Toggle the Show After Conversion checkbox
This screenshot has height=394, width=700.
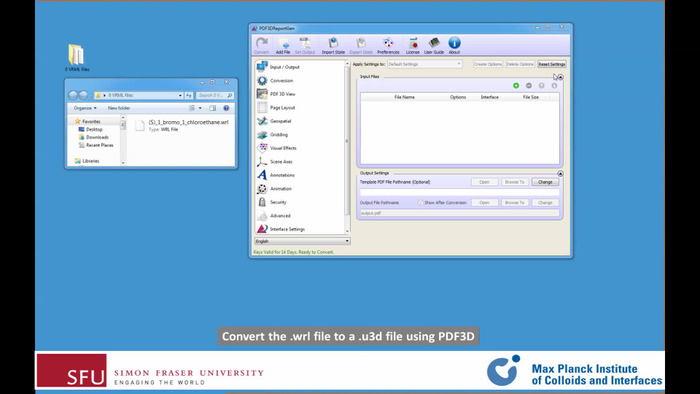click(421, 203)
